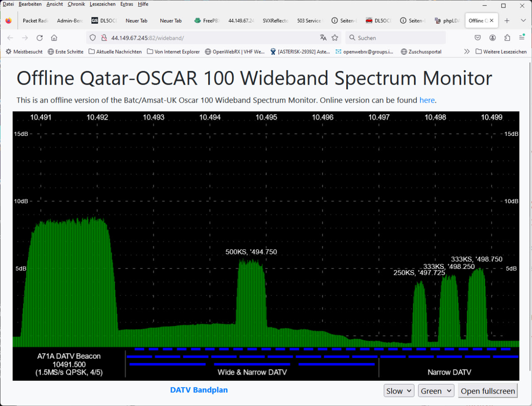This screenshot has height=406, width=532.
Task: Click the Open fullscreen button
Action: tap(488, 391)
